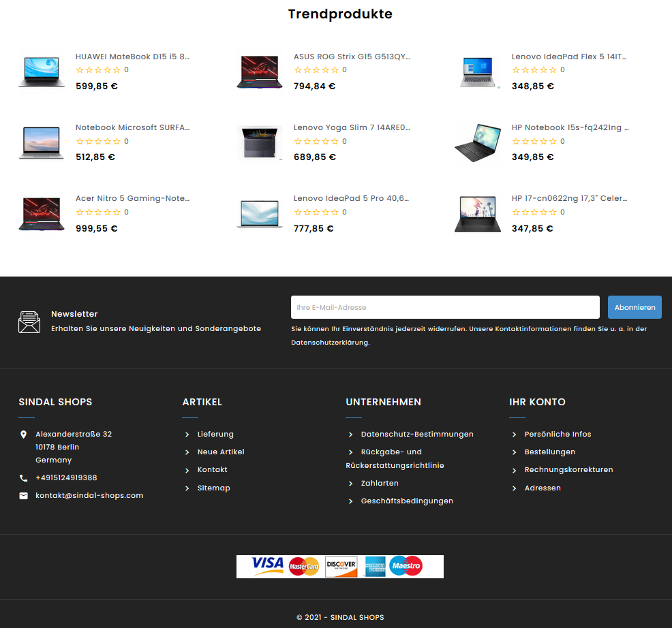Click the chevron arrow before Rechnungskorrekturen
This screenshot has width=672, height=628.
[x=515, y=471]
